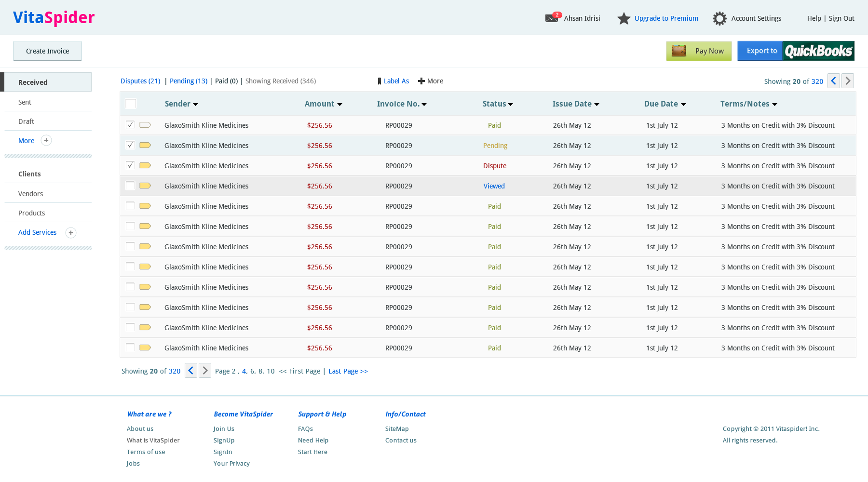Screen dimensions: 868x482
Task: Open the Help link in header
Action: coord(814,18)
